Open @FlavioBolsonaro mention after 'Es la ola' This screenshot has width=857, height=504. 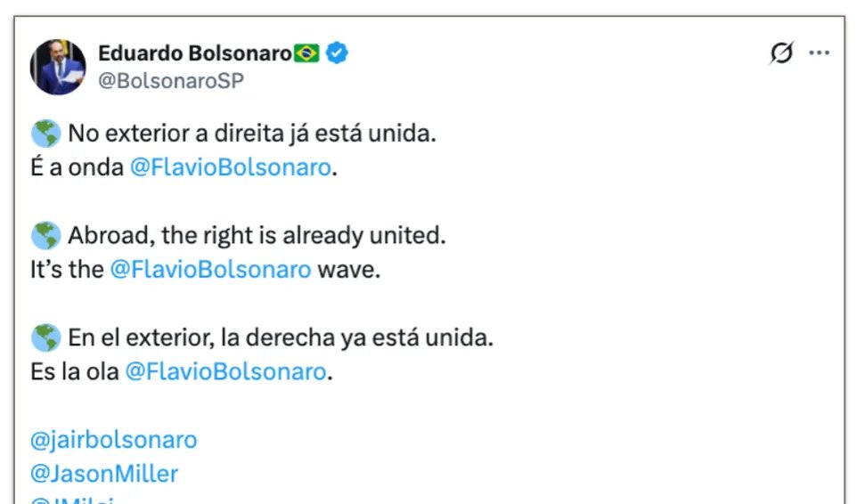[x=225, y=371]
